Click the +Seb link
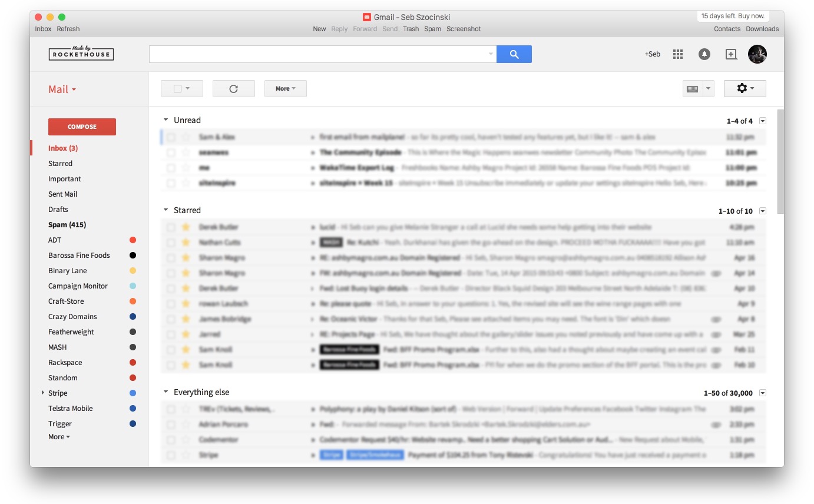This screenshot has width=814, height=504. [x=652, y=54]
